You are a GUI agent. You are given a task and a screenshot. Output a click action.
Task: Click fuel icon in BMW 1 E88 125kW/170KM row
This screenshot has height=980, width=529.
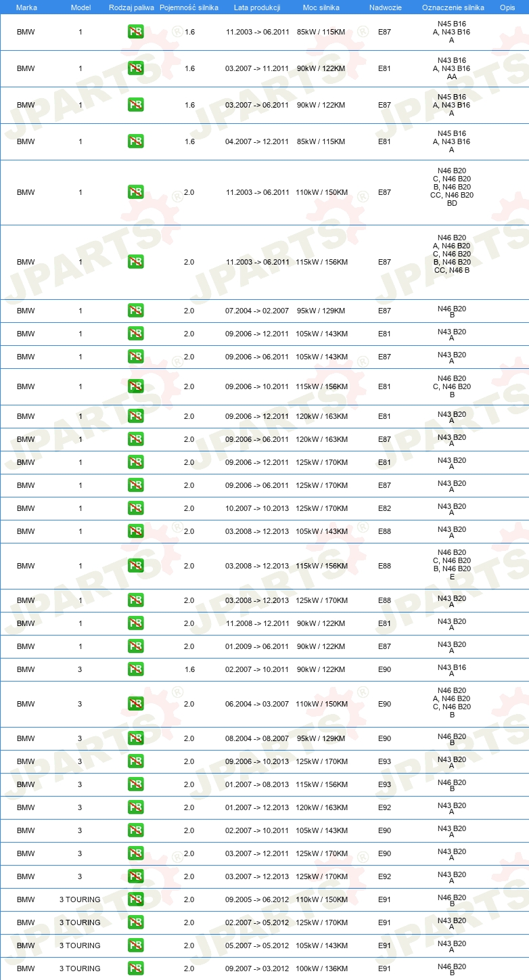135,600
